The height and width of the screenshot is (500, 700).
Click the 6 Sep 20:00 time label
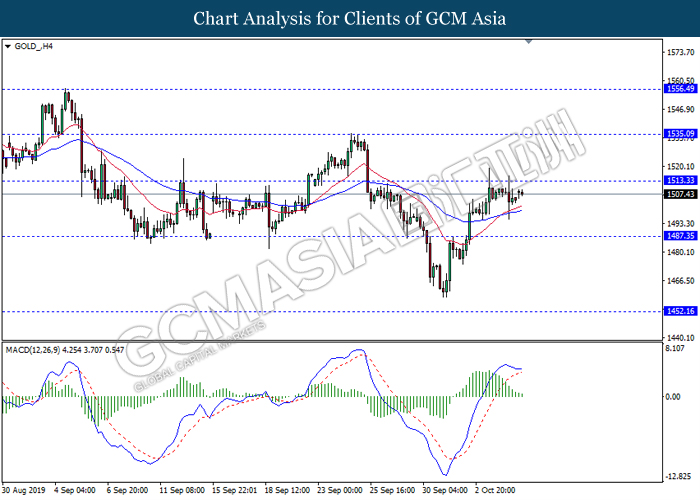click(127, 490)
